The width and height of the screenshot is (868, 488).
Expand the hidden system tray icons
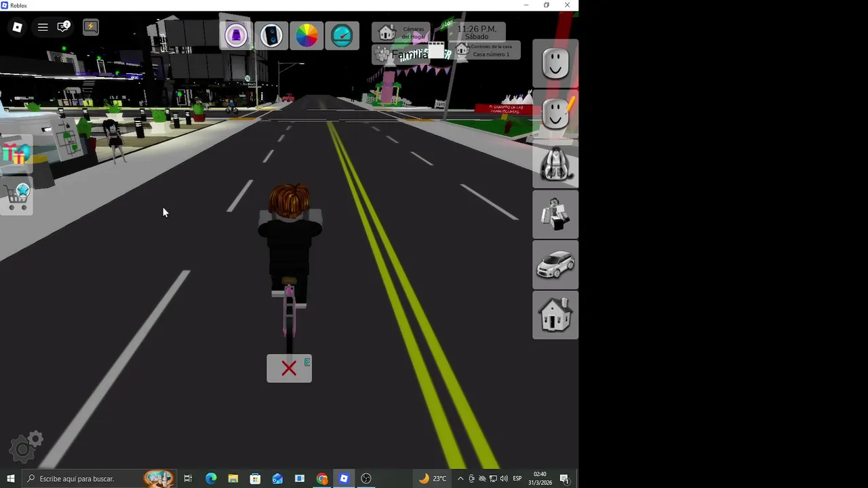[x=460, y=479]
